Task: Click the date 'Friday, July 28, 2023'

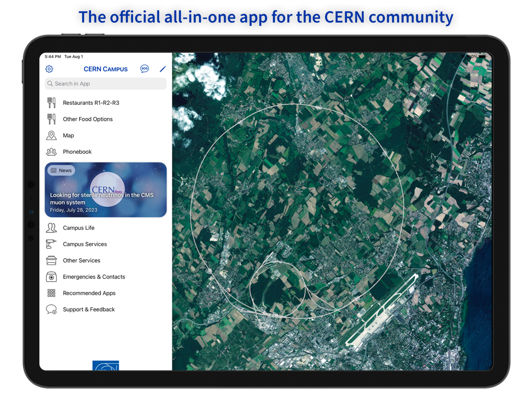Action: click(x=73, y=210)
